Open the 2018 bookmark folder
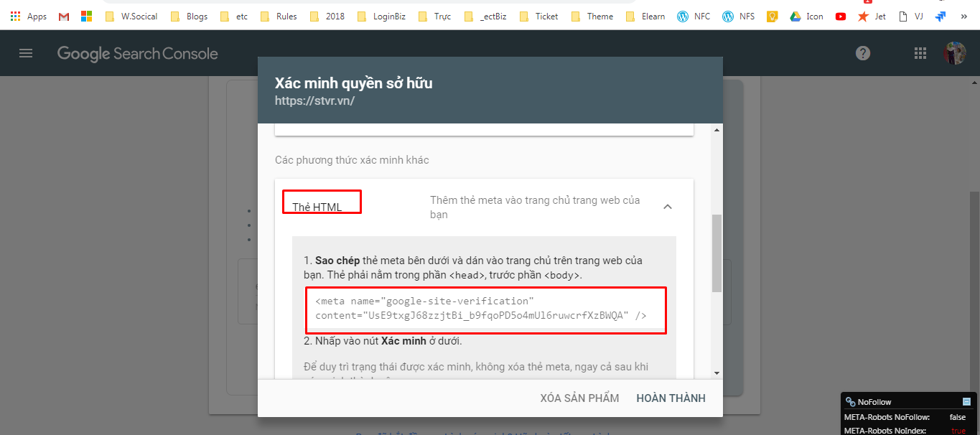 pos(327,16)
